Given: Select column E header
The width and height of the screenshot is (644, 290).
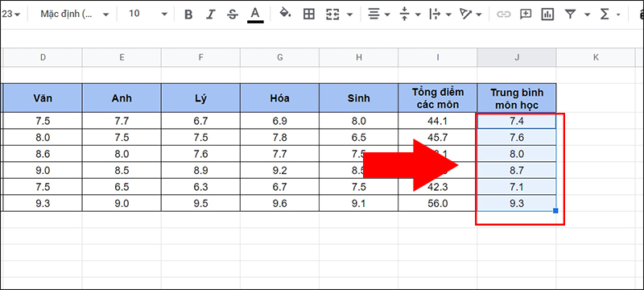Looking at the screenshot, I should point(122,57).
